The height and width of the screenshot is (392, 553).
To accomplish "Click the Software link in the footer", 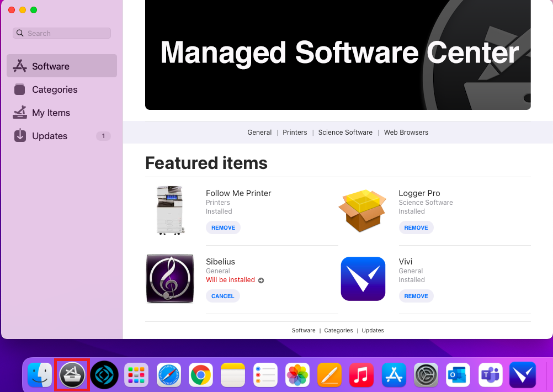I will pyautogui.click(x=304, y=330).
